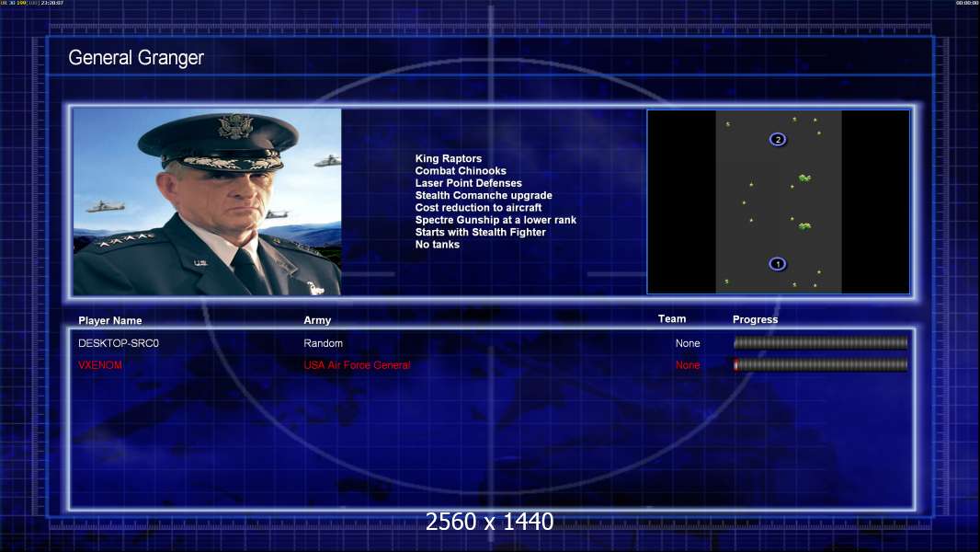
Task: Click start position marker 2 on minimap
Action: tap(778, 140)
